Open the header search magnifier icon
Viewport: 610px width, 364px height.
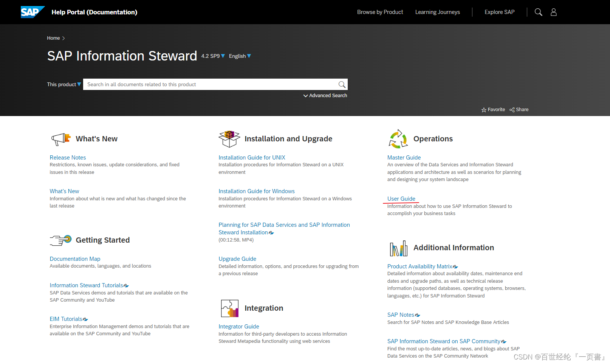pos(538,12)
